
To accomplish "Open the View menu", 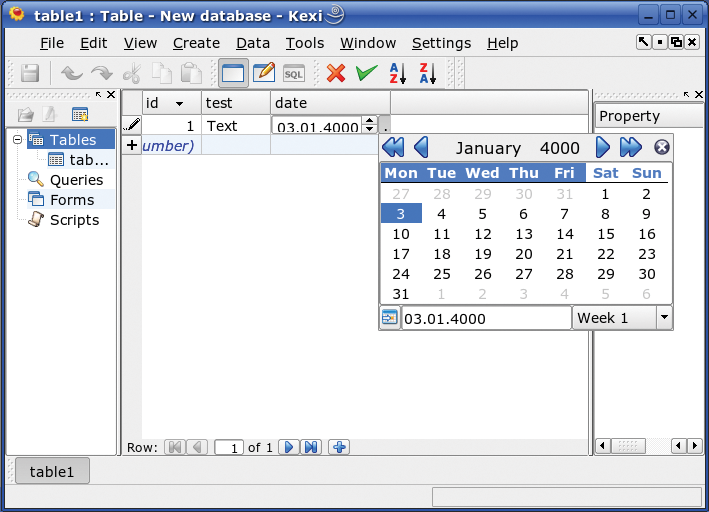I will click(x=140, y=43).
